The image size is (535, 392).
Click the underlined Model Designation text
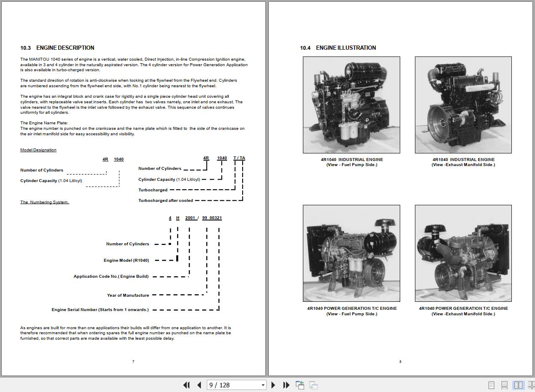pyautogui.click(x=38, y=150)
